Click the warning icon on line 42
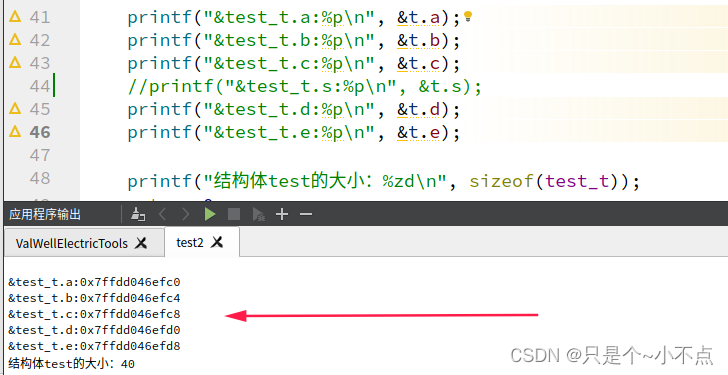728x375 pixels. 15,39
